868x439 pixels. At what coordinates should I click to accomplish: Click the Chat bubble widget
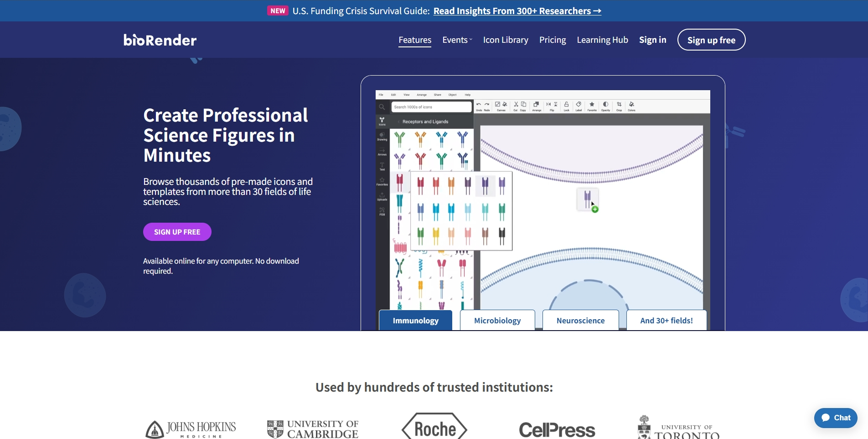point(835,418)
